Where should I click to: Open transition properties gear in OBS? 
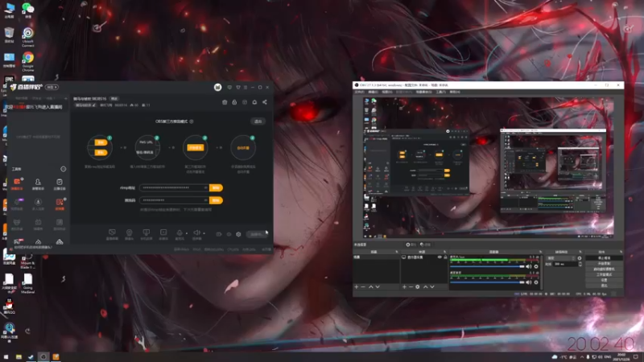click(x=580, y=258)
